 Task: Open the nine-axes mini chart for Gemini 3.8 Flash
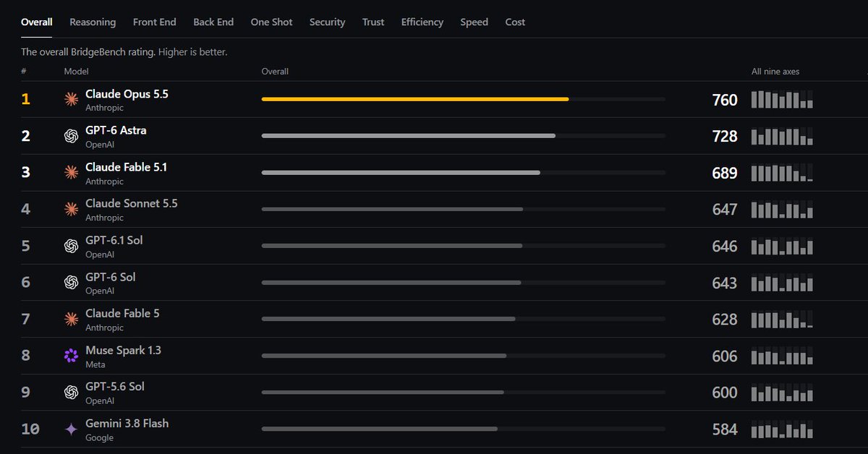(x=782, y=429)
